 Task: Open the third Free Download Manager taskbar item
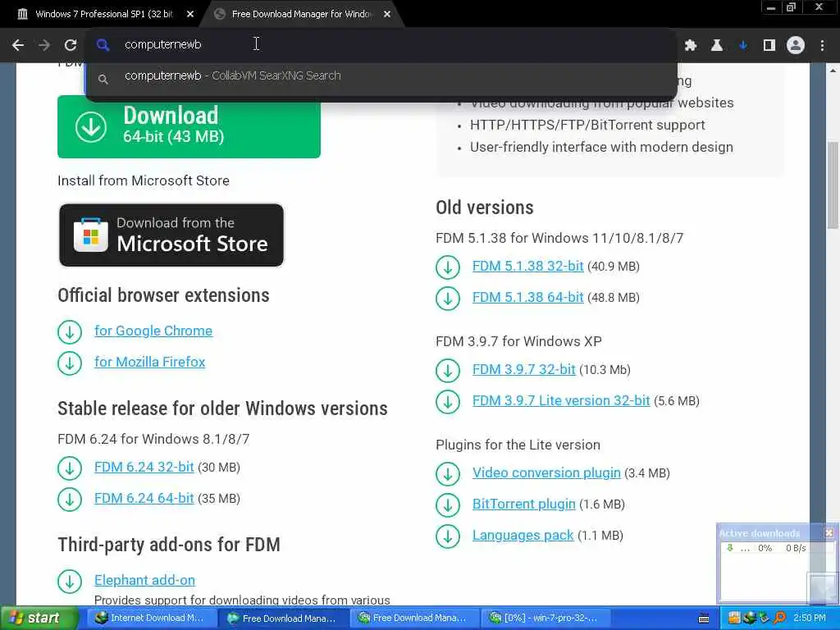pos(413,619)
